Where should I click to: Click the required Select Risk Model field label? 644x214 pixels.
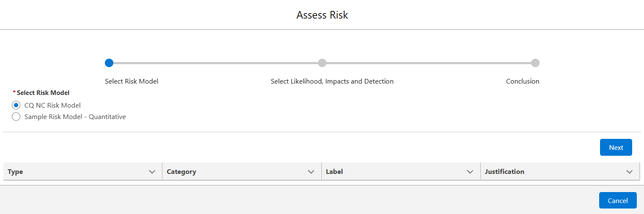tap(43, 93)
